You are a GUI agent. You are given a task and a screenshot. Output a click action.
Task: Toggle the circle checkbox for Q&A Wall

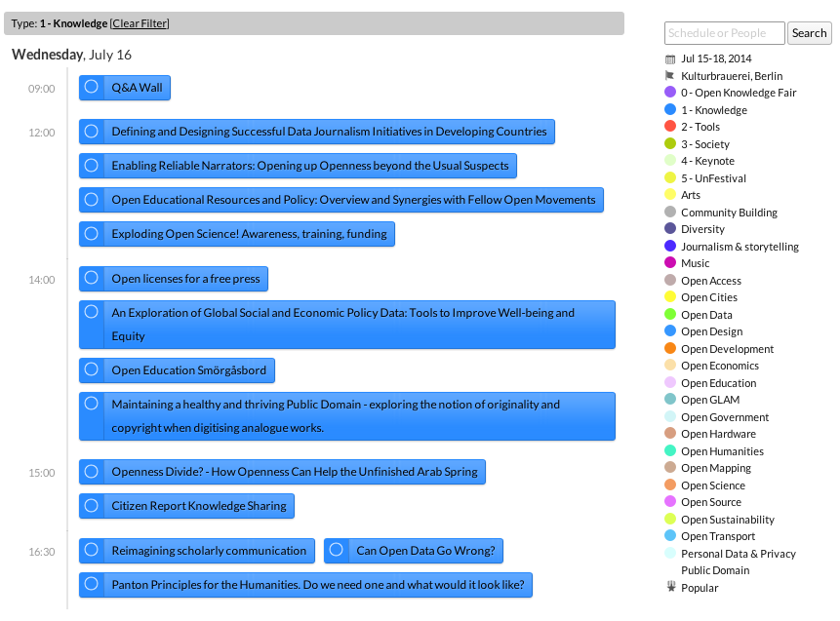92,87
